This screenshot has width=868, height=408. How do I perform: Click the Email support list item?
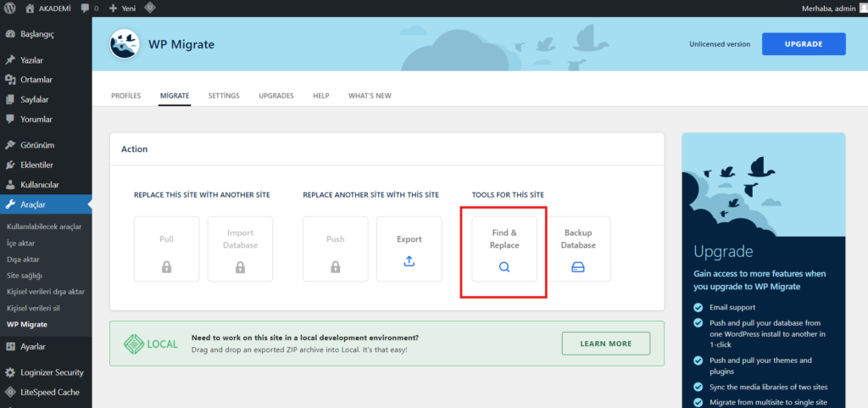pos(732,307)
